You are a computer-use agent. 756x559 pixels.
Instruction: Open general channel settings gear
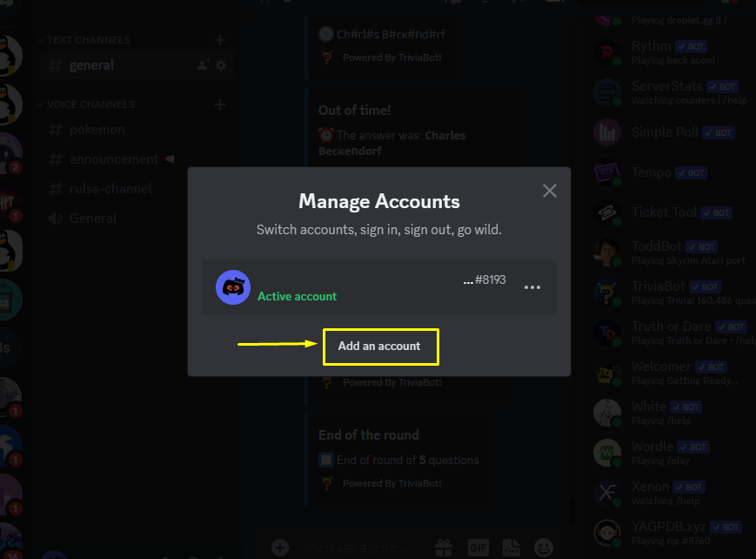(x=221, y=65)
